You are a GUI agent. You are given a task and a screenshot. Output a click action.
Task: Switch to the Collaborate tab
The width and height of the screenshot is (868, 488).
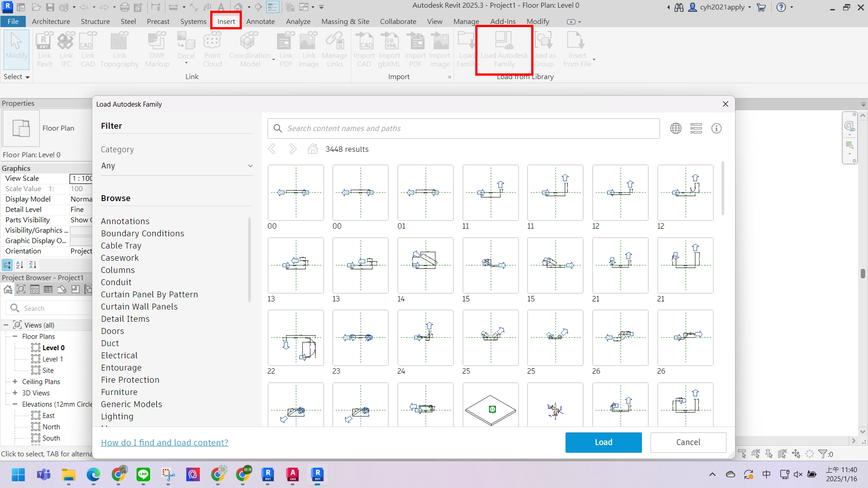(398, 21)
